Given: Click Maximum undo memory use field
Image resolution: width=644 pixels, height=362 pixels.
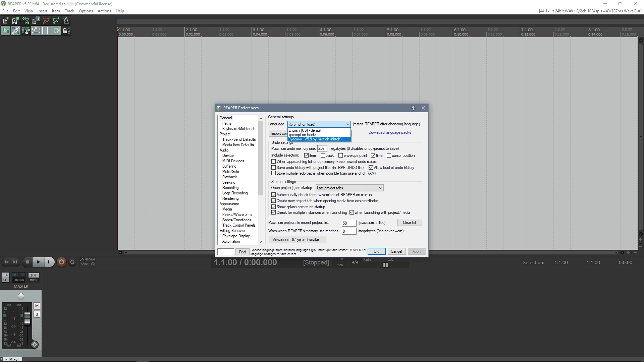Looking at the screenshot, I should click(322, 148).
